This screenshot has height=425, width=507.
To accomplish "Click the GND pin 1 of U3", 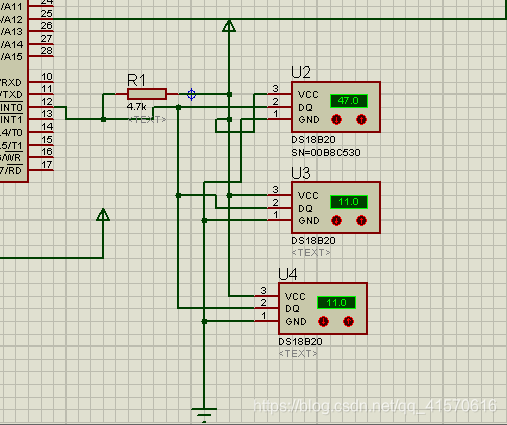I will point(279,220).
